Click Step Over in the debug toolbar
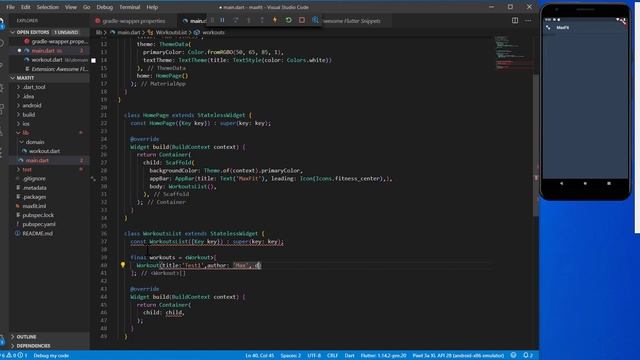This screenshot has height=360, width=640. pyautogui.click(x=236, y=20)
